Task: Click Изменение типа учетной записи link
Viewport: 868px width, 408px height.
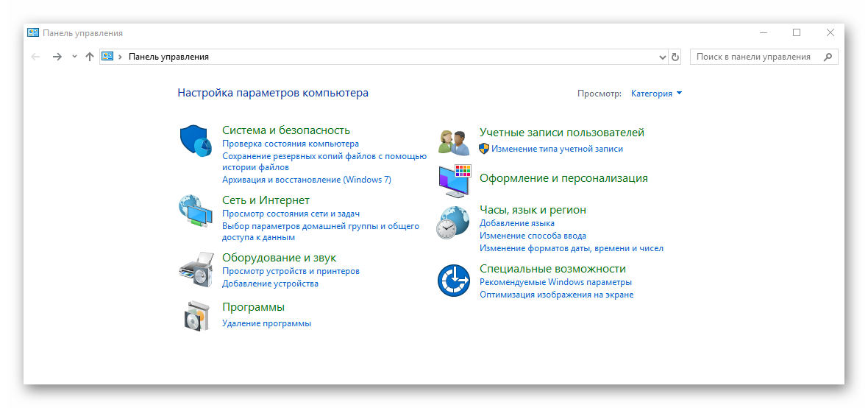Action: pos(557,149)
